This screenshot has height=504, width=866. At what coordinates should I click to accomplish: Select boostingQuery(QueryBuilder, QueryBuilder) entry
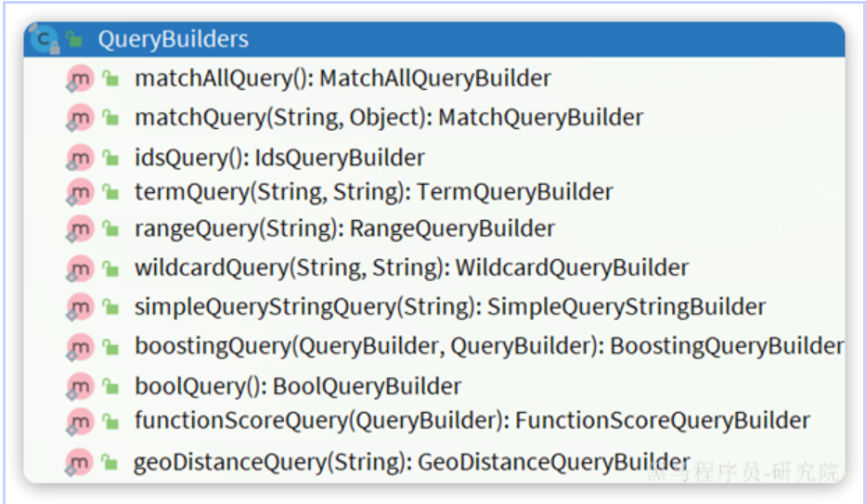[488, 346]
